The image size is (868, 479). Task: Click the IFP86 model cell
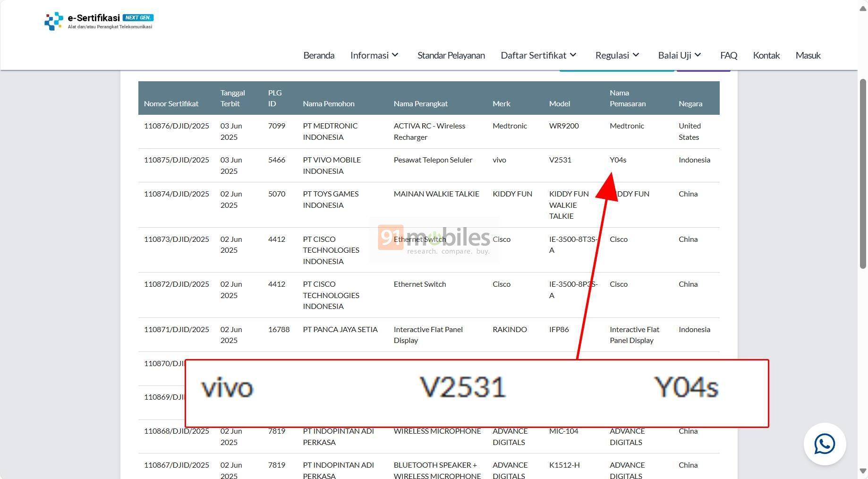(x=559, y=329)
